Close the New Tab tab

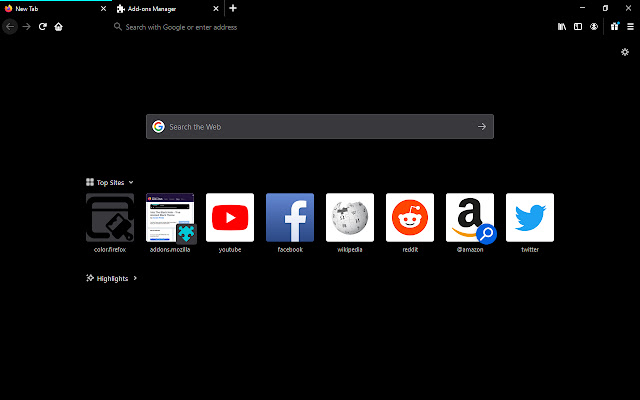click(x=103, y=9)
